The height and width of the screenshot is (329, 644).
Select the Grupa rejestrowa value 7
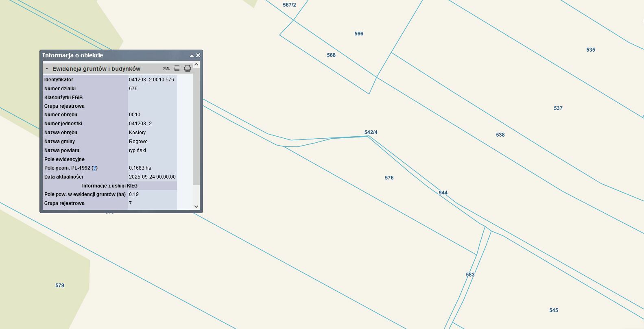pyautogui.click(x=130, y=203)
